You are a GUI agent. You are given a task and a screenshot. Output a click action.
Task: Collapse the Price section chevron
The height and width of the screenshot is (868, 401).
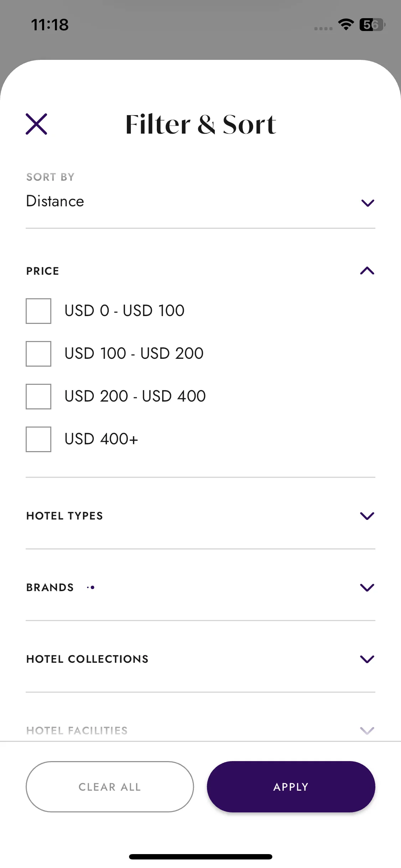(367, 271)
